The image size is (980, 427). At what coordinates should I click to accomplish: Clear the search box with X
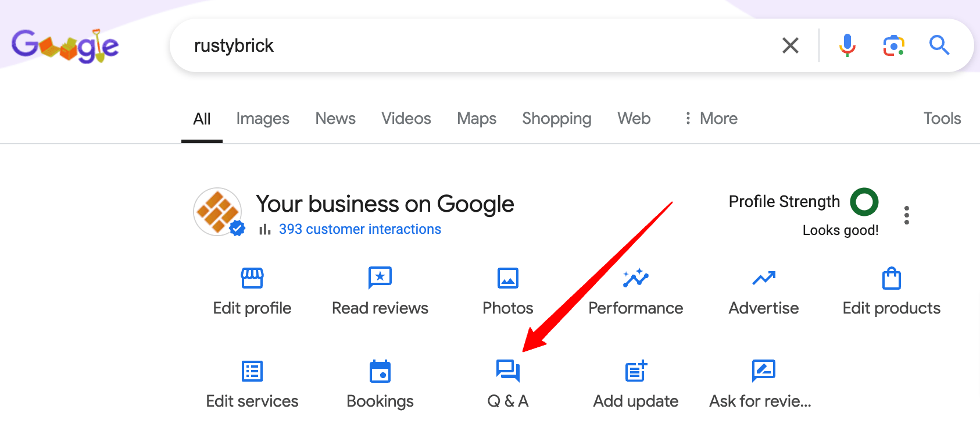click(x=791, y=45)
